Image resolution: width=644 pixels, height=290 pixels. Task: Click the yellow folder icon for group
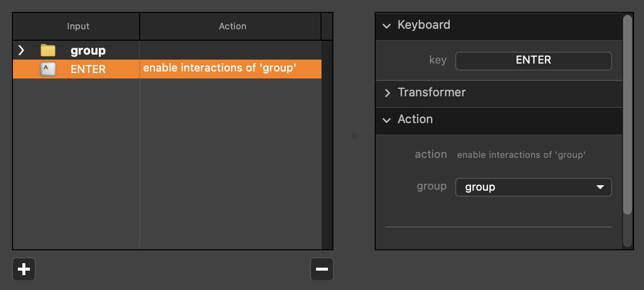pos(48,50)
